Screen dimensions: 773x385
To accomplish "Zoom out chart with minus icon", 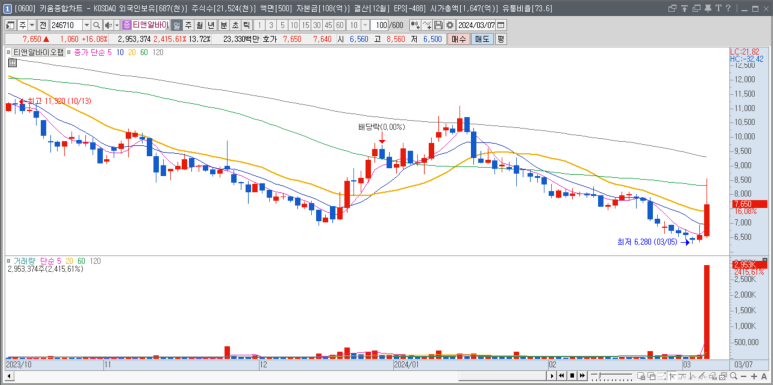I will coord(743,376).
